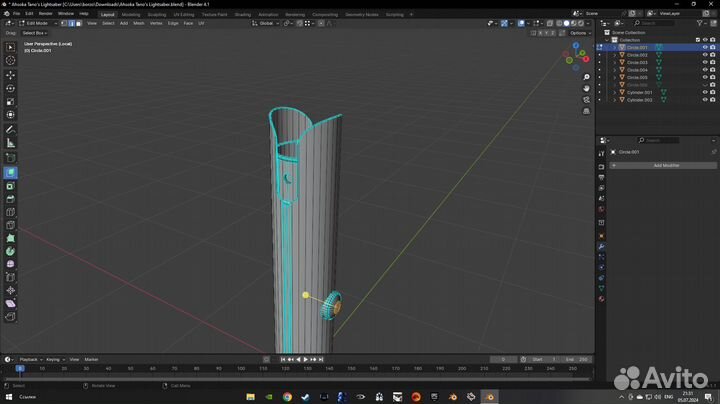720x404 pixels.
Task: Enable edge select mode
Action: pyautogui.click(x=71, y=23)
